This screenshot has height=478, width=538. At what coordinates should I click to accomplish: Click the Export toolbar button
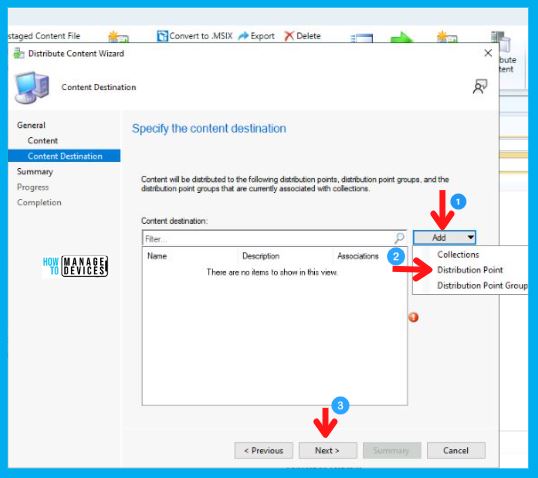click(256, 36)
